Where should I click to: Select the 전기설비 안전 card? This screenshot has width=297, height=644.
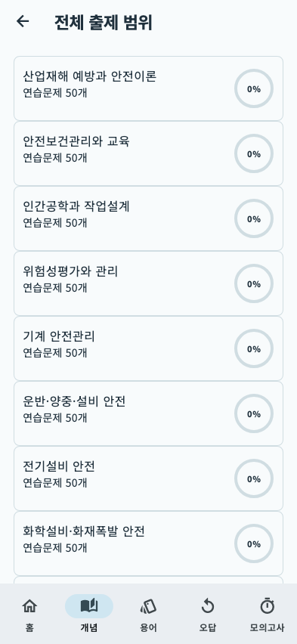148,478
